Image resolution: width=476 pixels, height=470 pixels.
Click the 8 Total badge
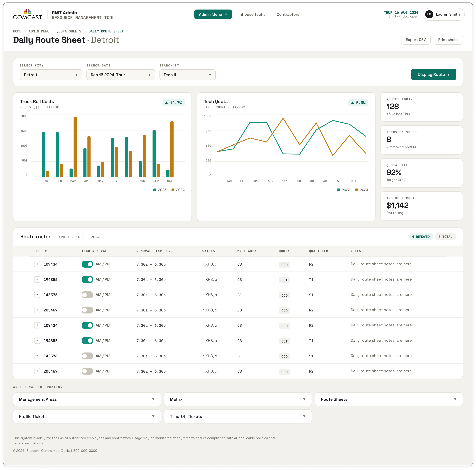445,236
